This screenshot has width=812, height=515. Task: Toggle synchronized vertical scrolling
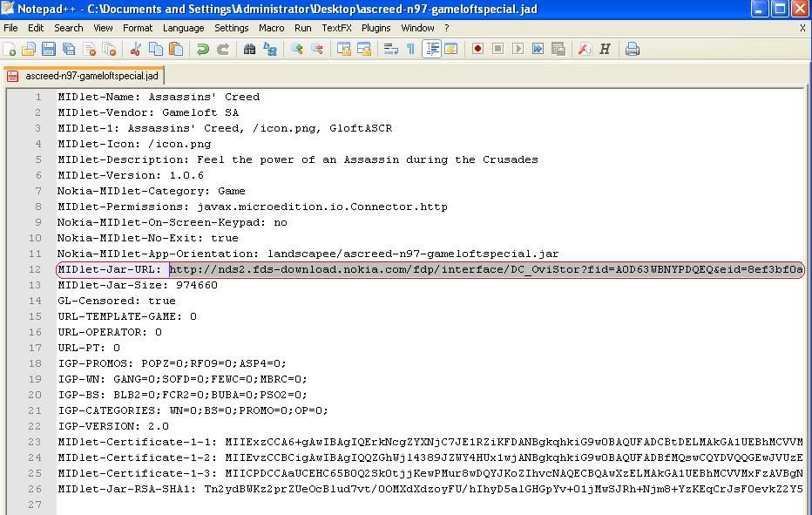tap(344, 49)
